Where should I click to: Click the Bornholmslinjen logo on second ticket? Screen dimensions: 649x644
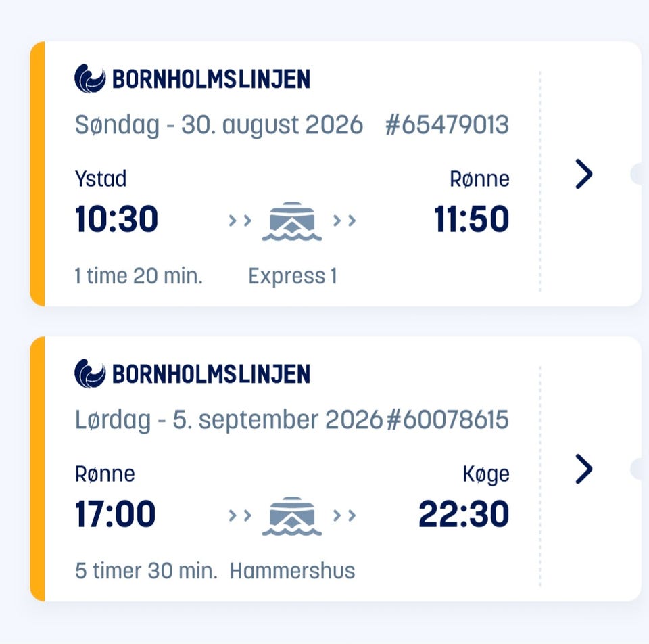(192, 373)
